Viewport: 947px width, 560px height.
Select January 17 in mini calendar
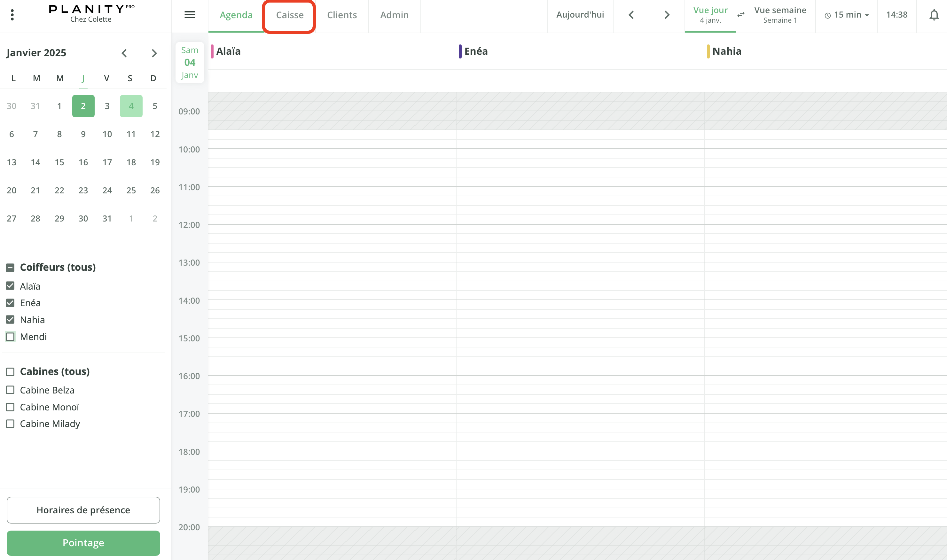click(x=107, y=162)
